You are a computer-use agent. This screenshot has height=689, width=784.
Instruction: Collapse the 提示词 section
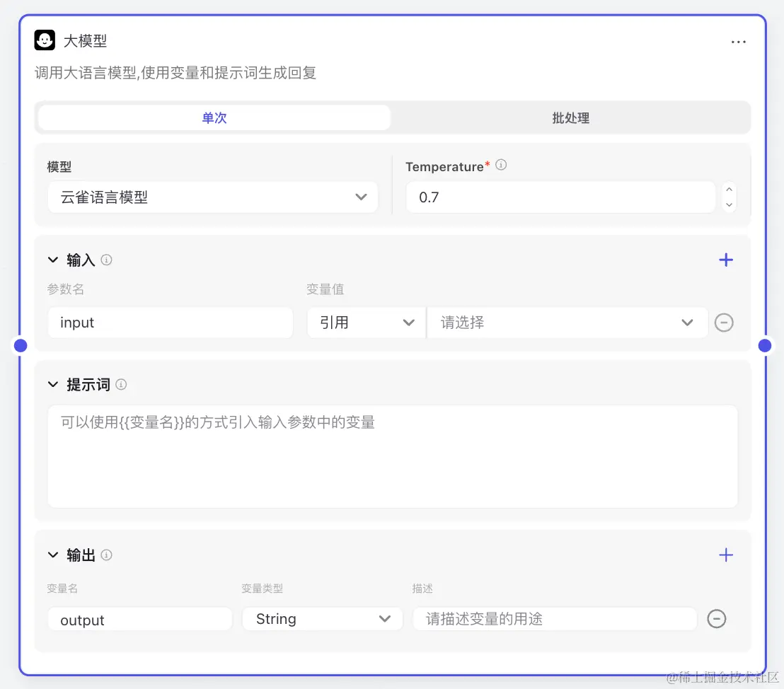(53, 384)
